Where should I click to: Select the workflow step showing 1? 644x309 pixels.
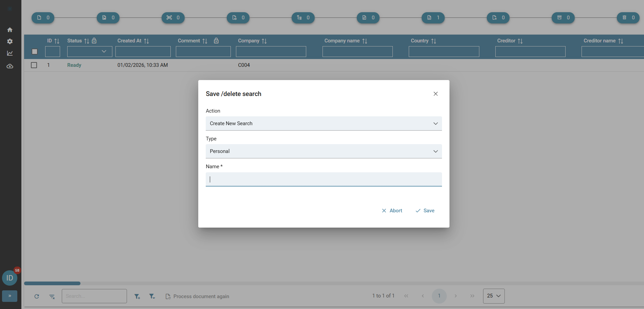coord(433,18)
